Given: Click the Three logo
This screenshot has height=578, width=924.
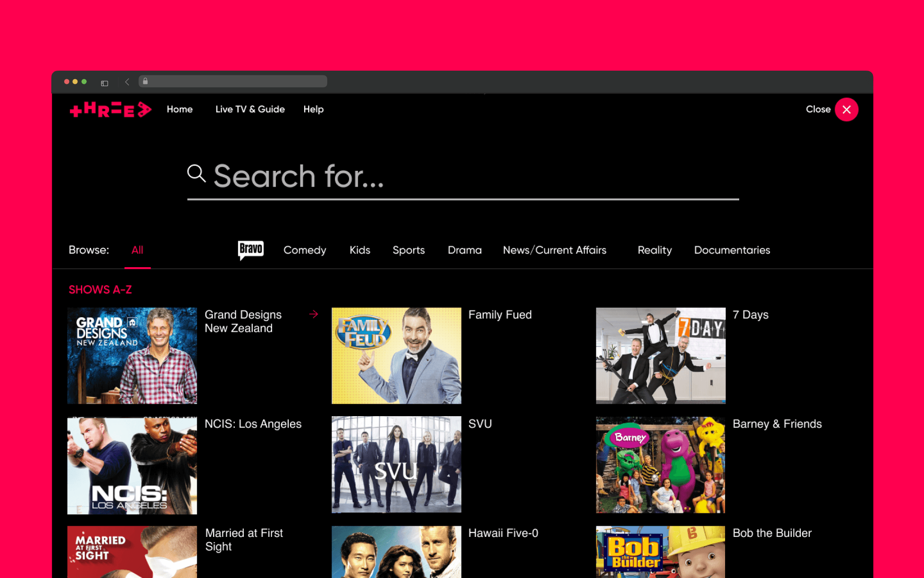Looking at the screenshot, I should click(111, 110).
